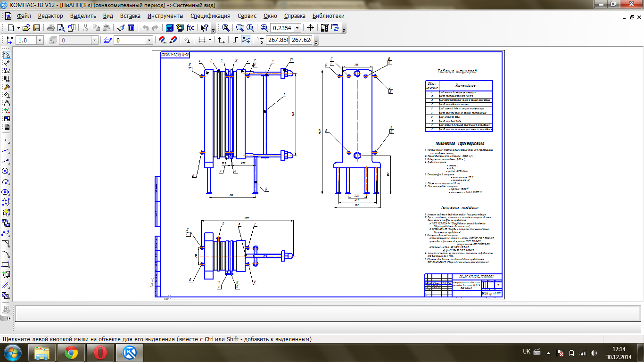Open the Сервис menu

click(247, 16)
